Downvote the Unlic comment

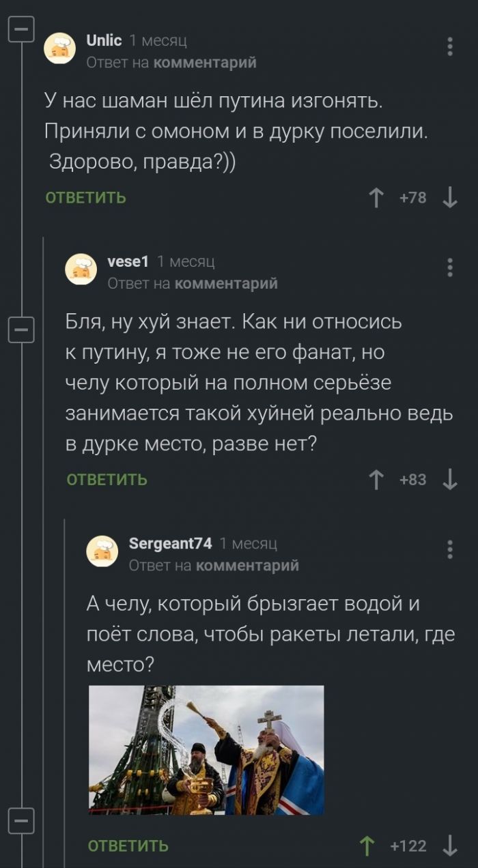tap(449, 198)
